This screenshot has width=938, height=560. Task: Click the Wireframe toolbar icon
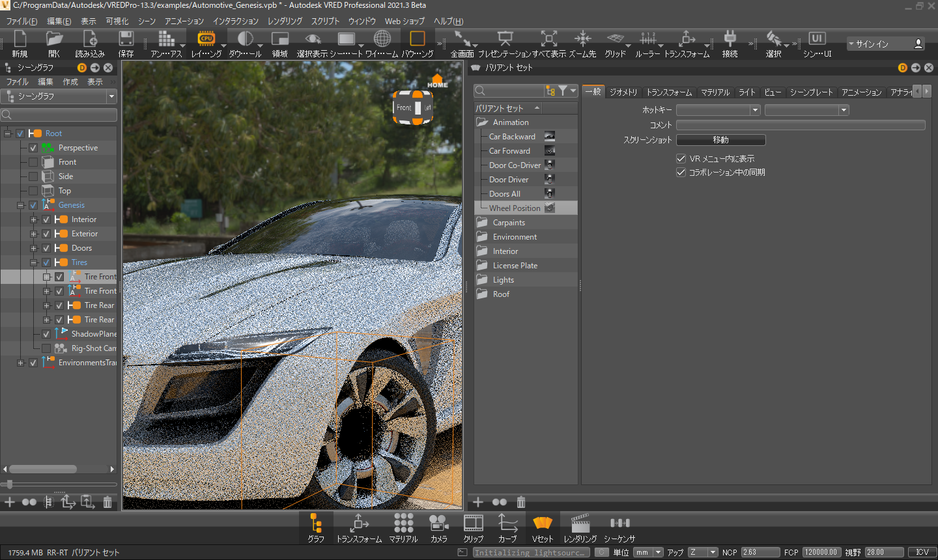(x=382, y=40)
